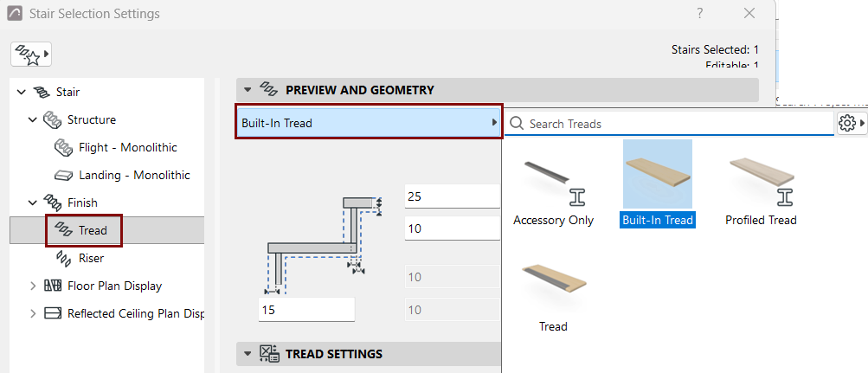The image size is (868, 373).
Task: Click the highlighted Built-In Tread label
Action: (657, 221)
